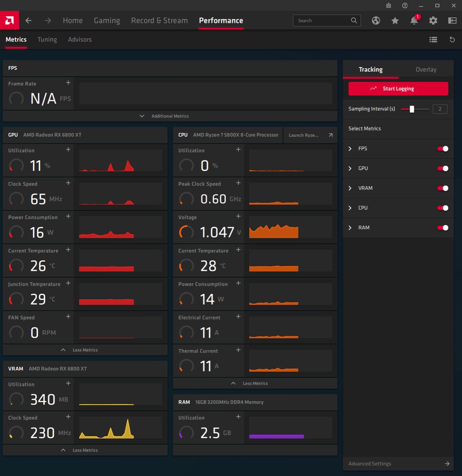Disable VRAM metric tracking switch
The image size is (462, 476).
click(x=443, y=188)
